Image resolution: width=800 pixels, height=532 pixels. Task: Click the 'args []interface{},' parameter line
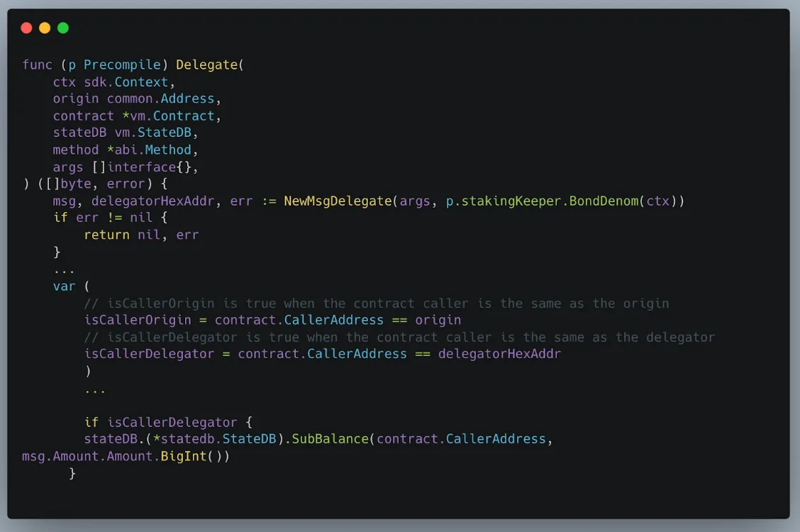click(x=126, y=167)
